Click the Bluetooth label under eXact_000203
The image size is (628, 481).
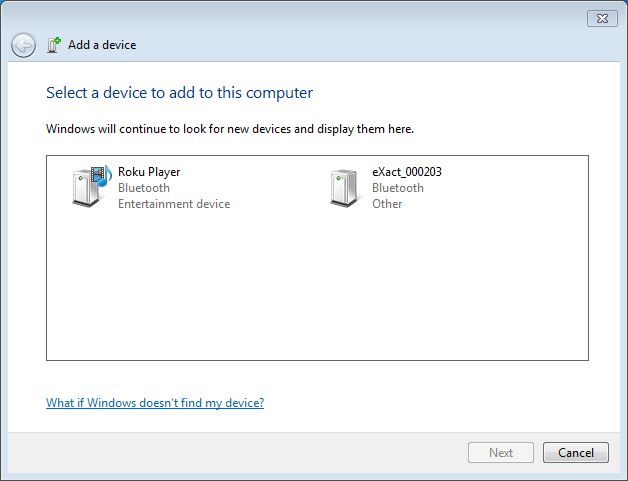click(398, 188)
